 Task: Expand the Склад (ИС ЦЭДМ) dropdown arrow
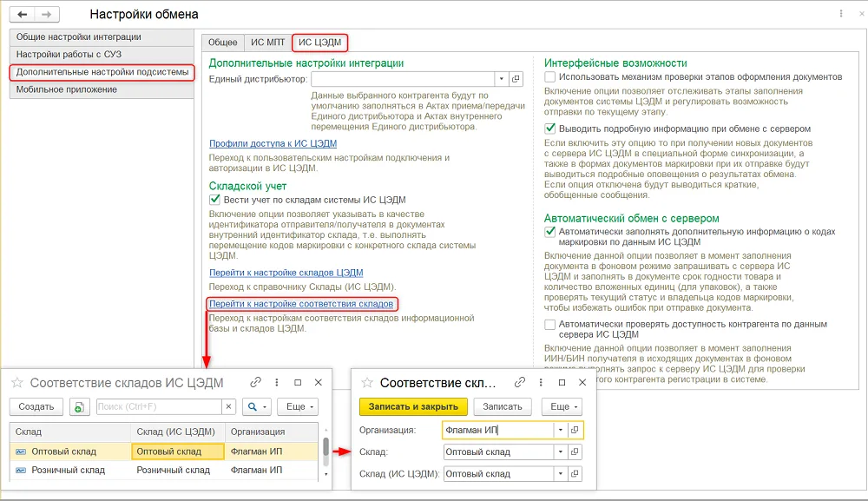tap(560, 474)
